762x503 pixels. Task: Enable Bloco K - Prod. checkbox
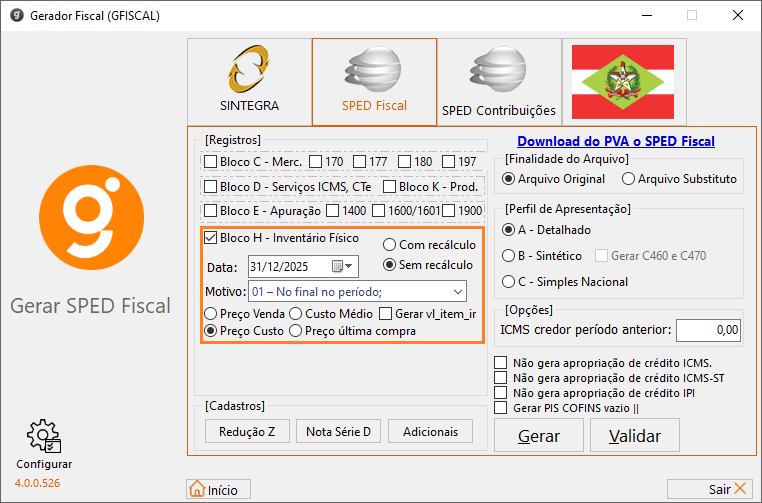coord(389,187)
